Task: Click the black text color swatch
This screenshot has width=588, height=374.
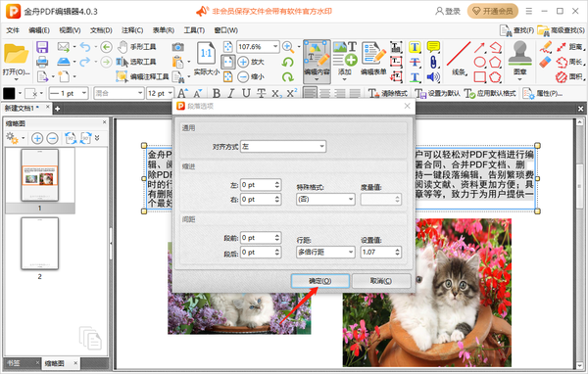Action: (x=9, y=93)
